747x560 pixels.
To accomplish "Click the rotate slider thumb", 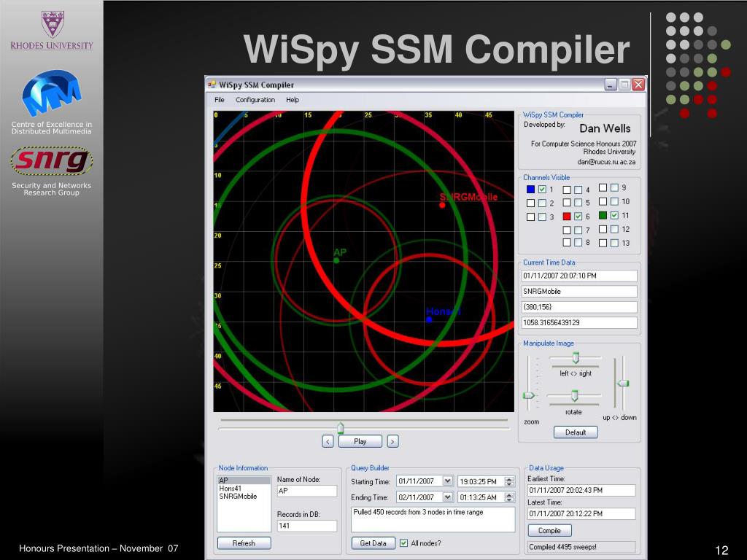I will [x=575, y=395].
